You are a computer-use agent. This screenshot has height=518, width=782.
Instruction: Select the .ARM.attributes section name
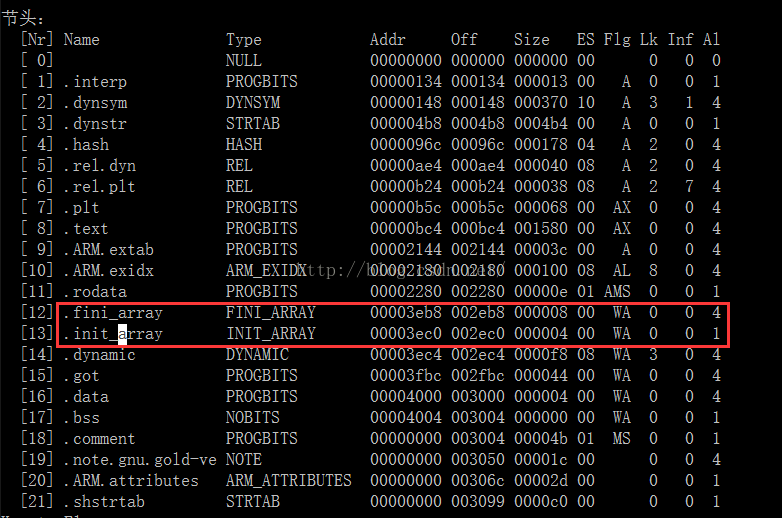click(x=131, y=481)
